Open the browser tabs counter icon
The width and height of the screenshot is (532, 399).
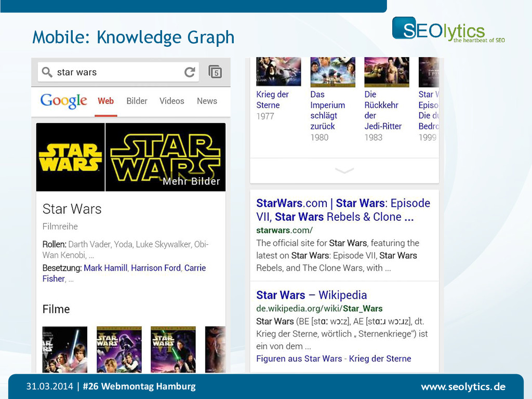[215, 72]
